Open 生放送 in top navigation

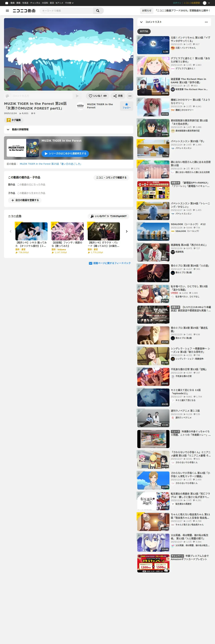[25, 3]
